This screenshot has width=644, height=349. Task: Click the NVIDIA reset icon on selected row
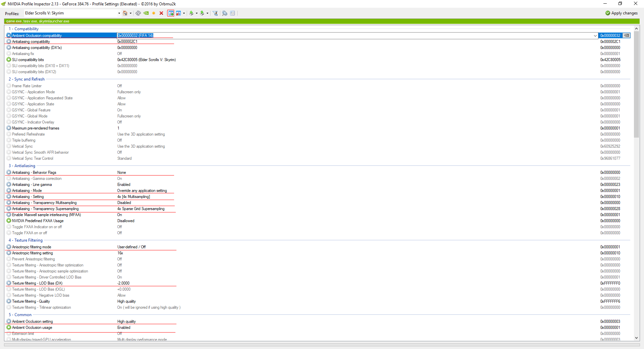point(626,36)
